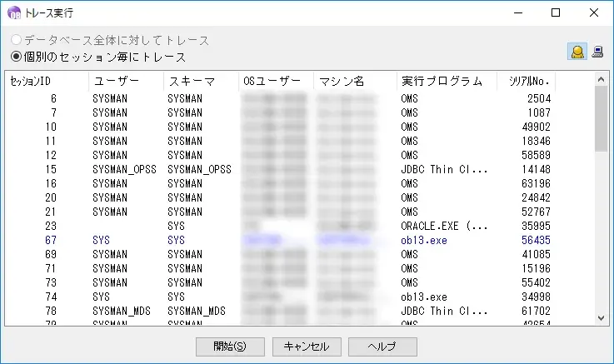Click the 実行プログラム column header

446,82
